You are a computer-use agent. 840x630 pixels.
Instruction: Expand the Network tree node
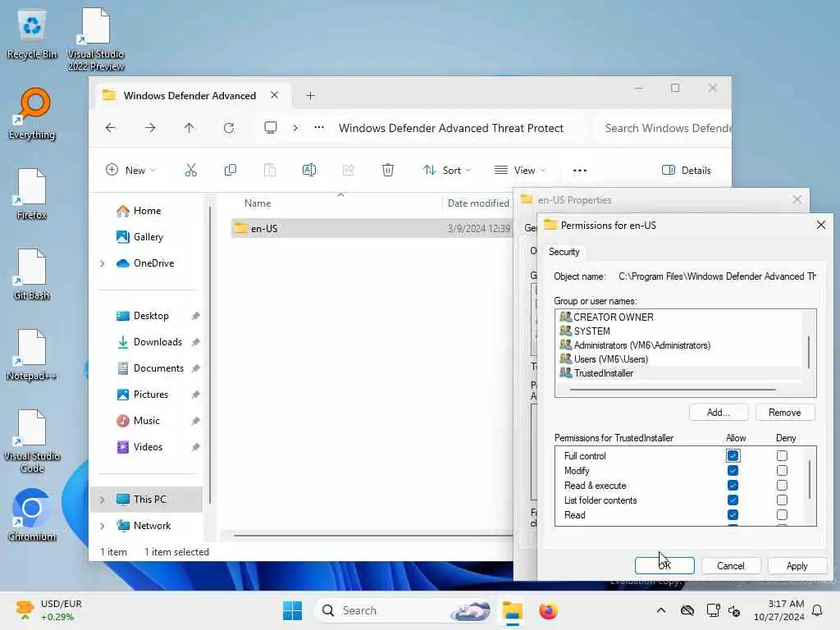(x=103, y=526)
